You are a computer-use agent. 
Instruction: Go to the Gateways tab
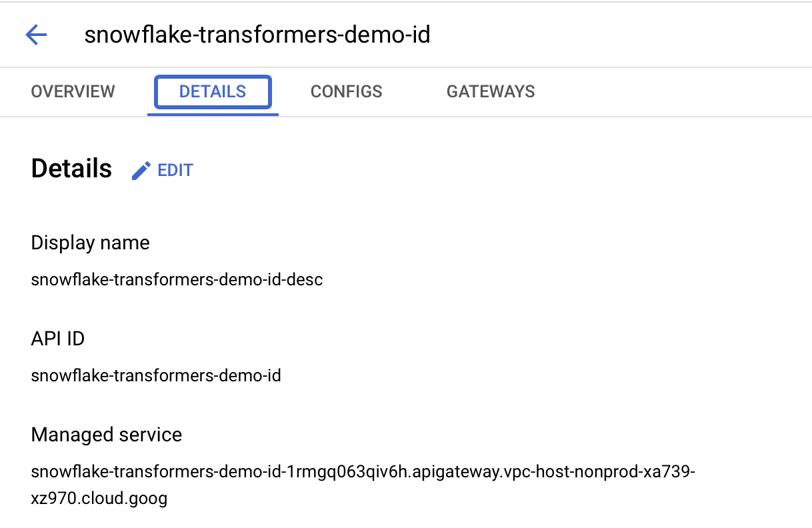tap(491, 91)
